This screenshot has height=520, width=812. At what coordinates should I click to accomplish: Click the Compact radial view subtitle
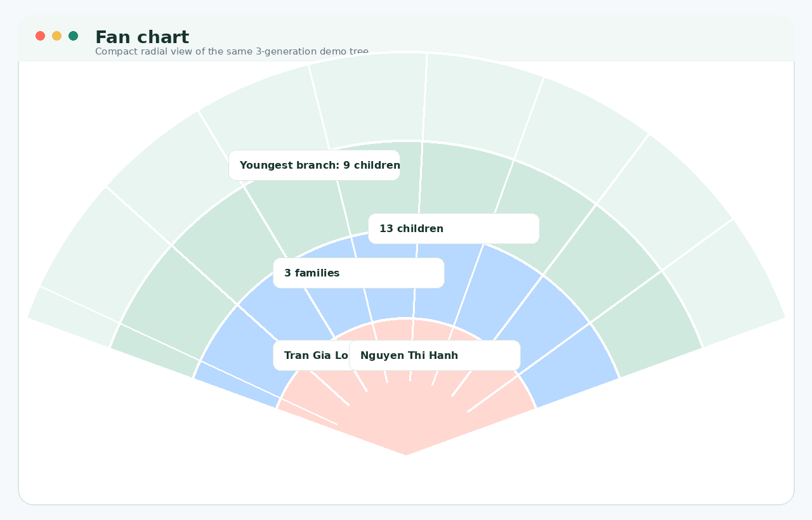click(x=232, y=51)
